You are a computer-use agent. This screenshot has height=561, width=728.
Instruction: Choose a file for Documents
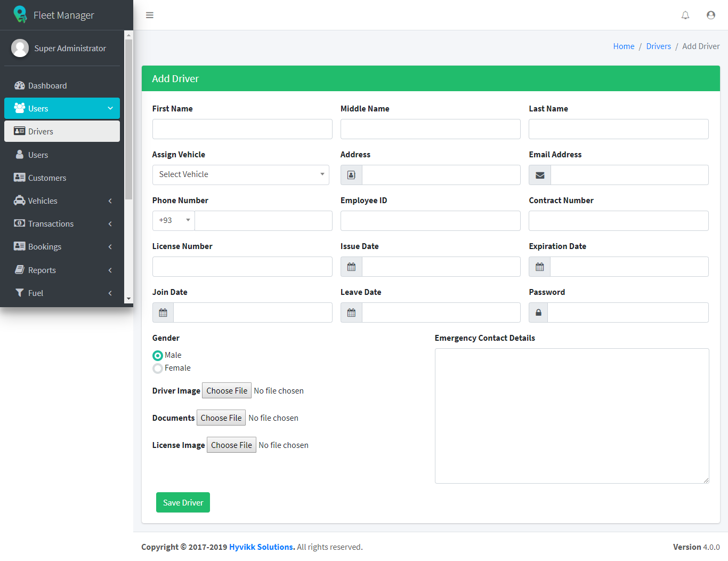tap(221, 418)
